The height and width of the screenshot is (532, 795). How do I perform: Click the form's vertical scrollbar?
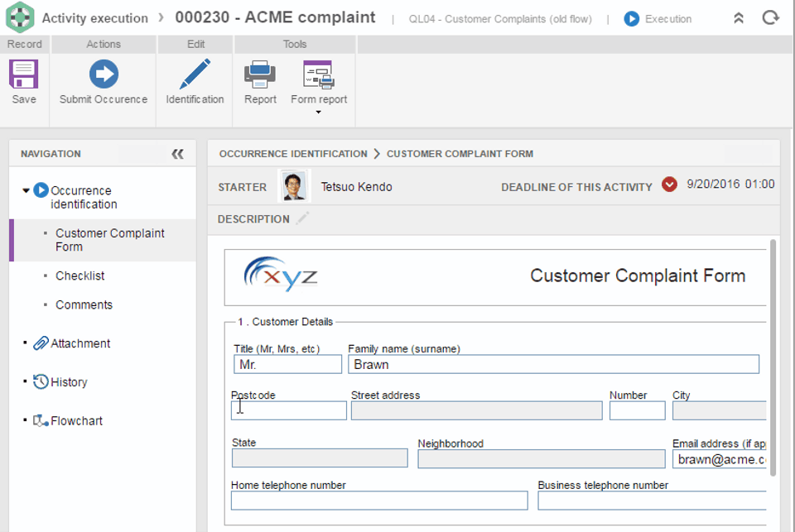click(x=773, y=356)
